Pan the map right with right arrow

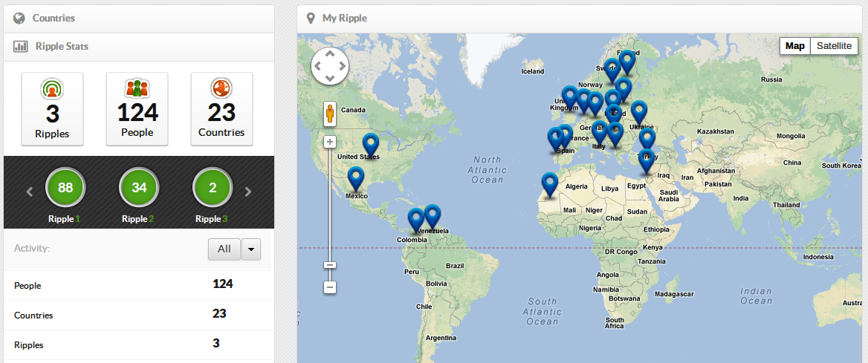pyautogui.click(x=342, y=66)
